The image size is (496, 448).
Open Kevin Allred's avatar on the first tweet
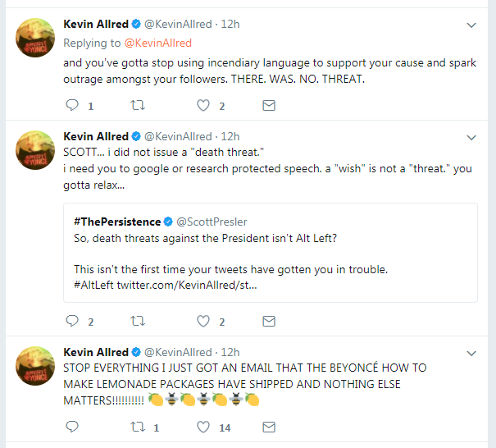tap(35, 38)
